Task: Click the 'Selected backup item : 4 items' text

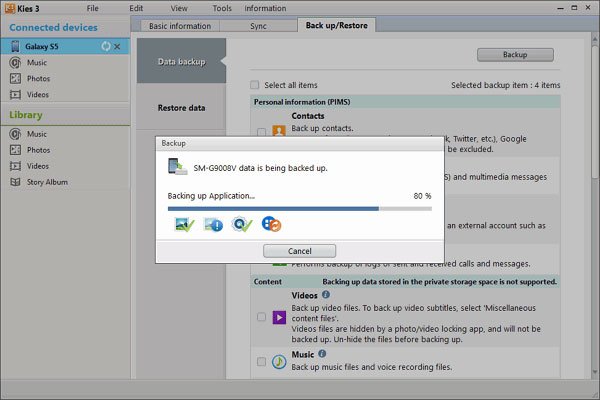Action: click(x=505, y=85)
